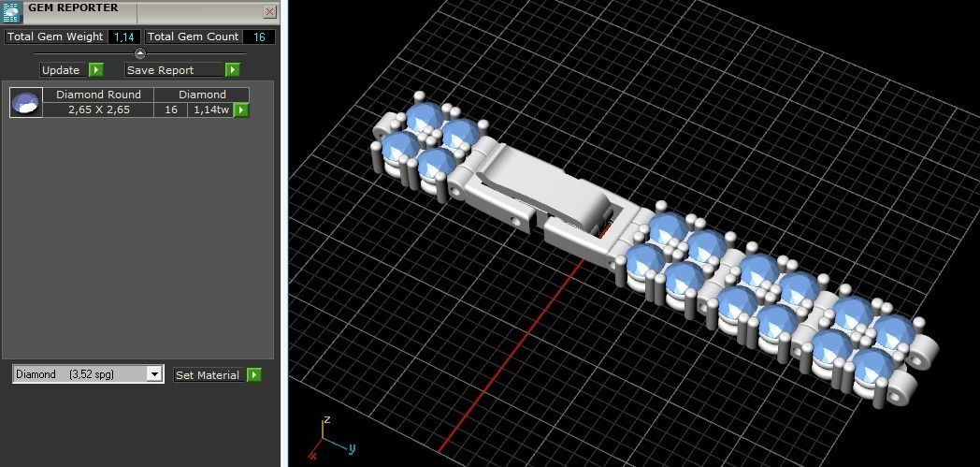
Task: Select the Diamond Round cell
Action: (98, 95)
